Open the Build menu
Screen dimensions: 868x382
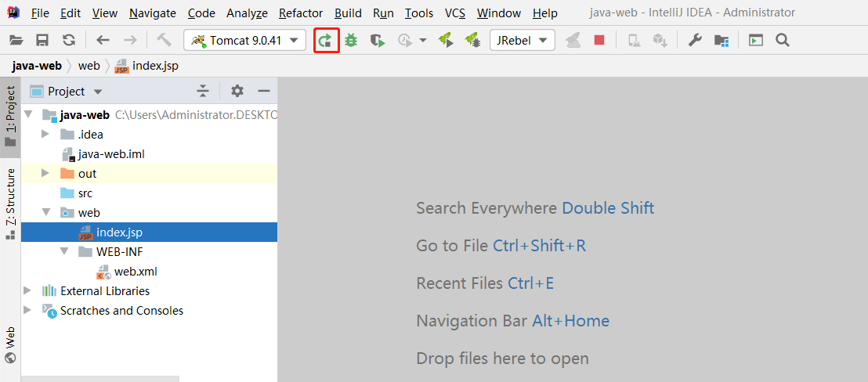click(x=348, y=13)
